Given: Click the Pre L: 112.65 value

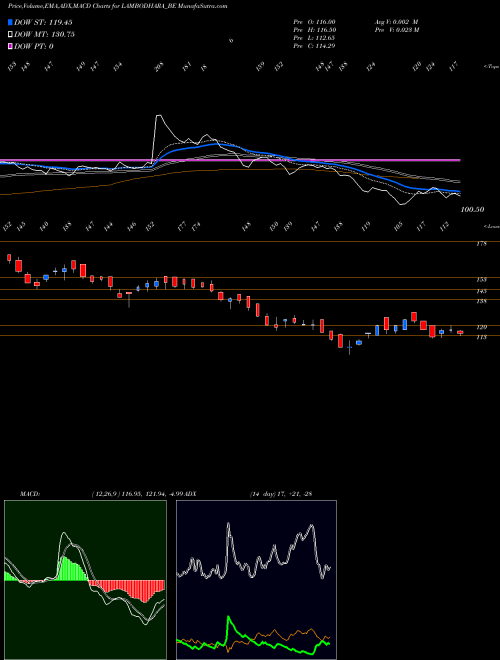Looking at the screenshot, I should click(x=314, y=38).
